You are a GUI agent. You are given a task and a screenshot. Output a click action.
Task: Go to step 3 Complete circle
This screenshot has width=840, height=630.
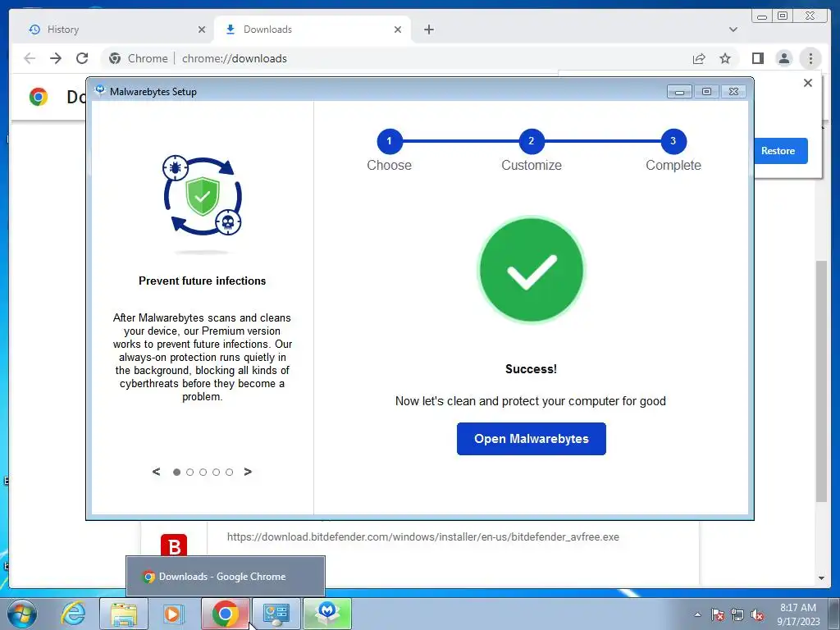point(673,141)
